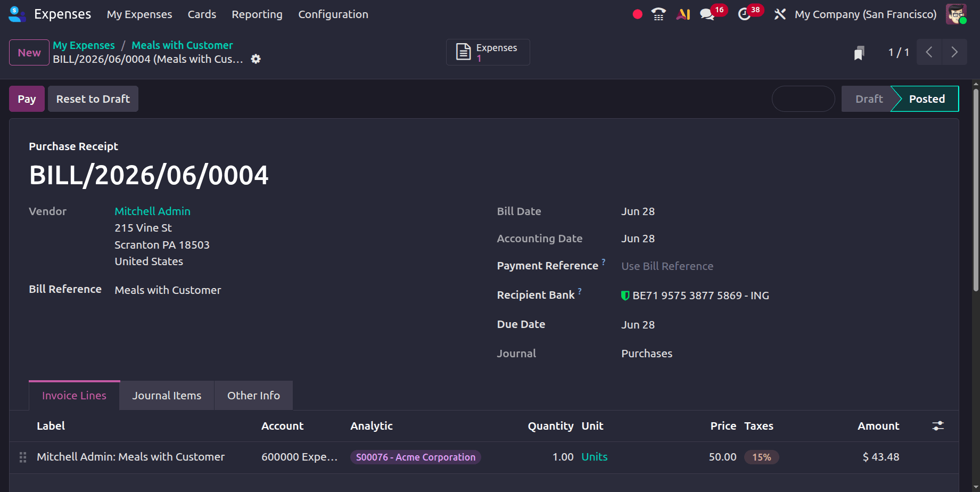Select the Draft status stage

click(869, 99)
